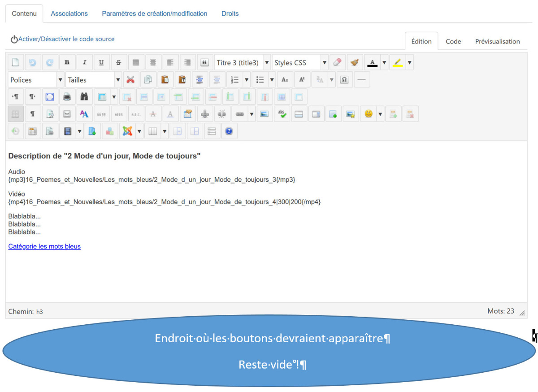The height and width of the screenshot is (392, 538).
Task: Expand the text color picker arrow
Action: pyautogui.click(x=384, y=62)
